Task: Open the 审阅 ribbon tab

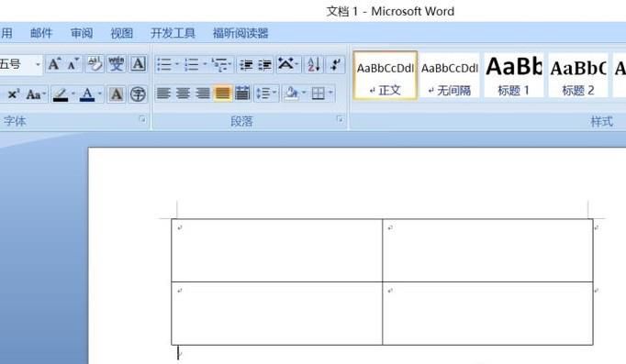Action: tap(82, 33)
